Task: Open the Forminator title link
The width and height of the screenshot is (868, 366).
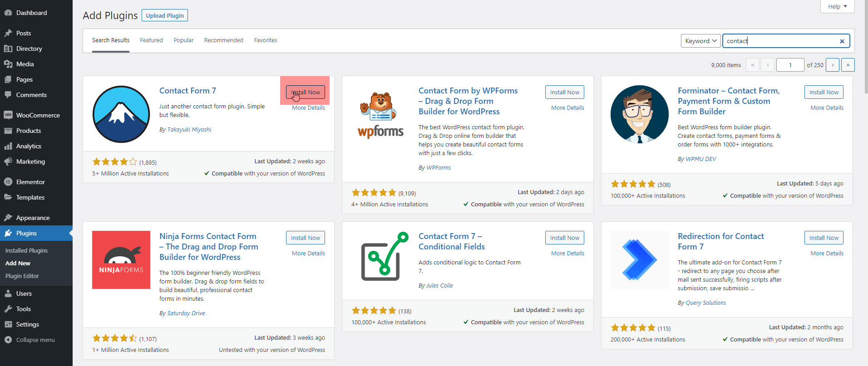Action: pos(729,101)
